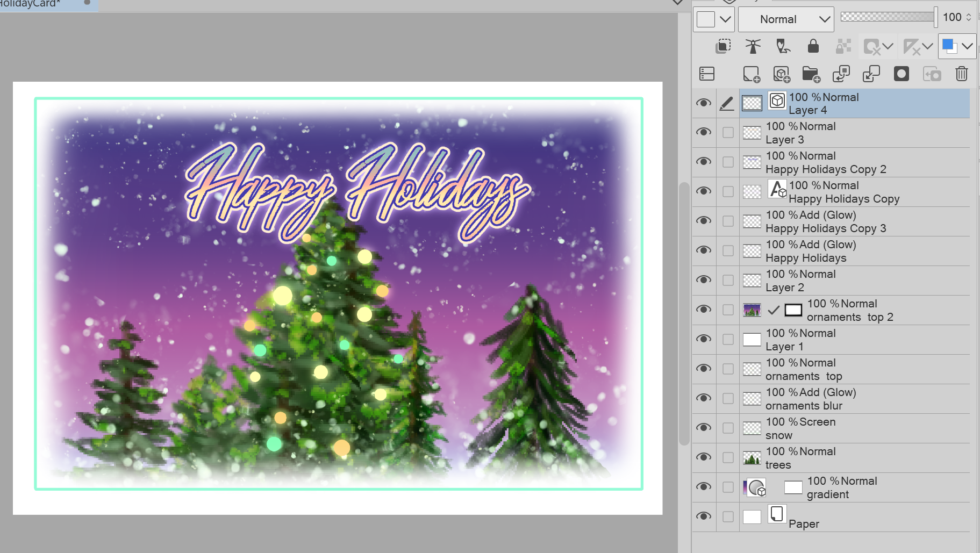
Task: Hide the trees layer
Action: [x=704, y=457]
